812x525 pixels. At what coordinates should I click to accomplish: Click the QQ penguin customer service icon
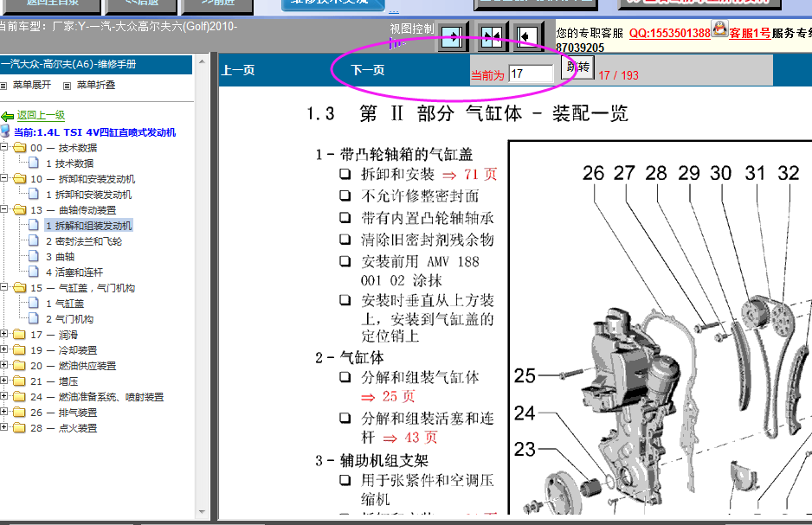720,29
